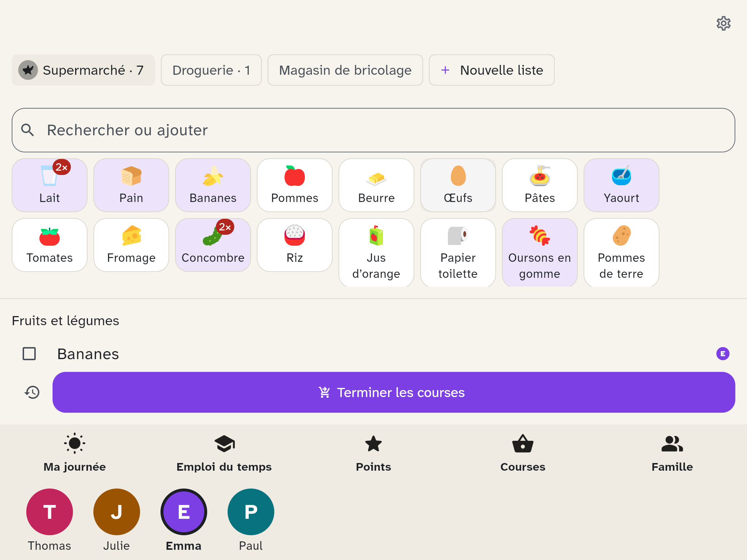Add Lait tile to the list
The image size is (747, 560).
(x=50, y=185)
